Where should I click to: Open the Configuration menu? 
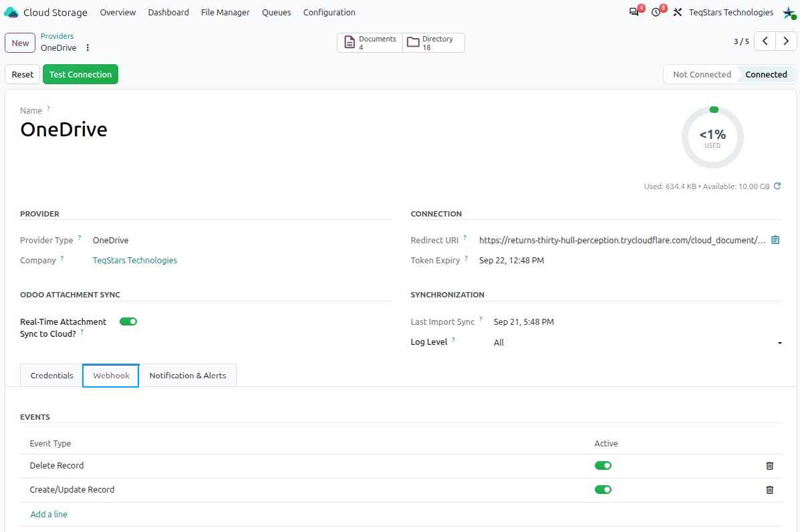329,12
